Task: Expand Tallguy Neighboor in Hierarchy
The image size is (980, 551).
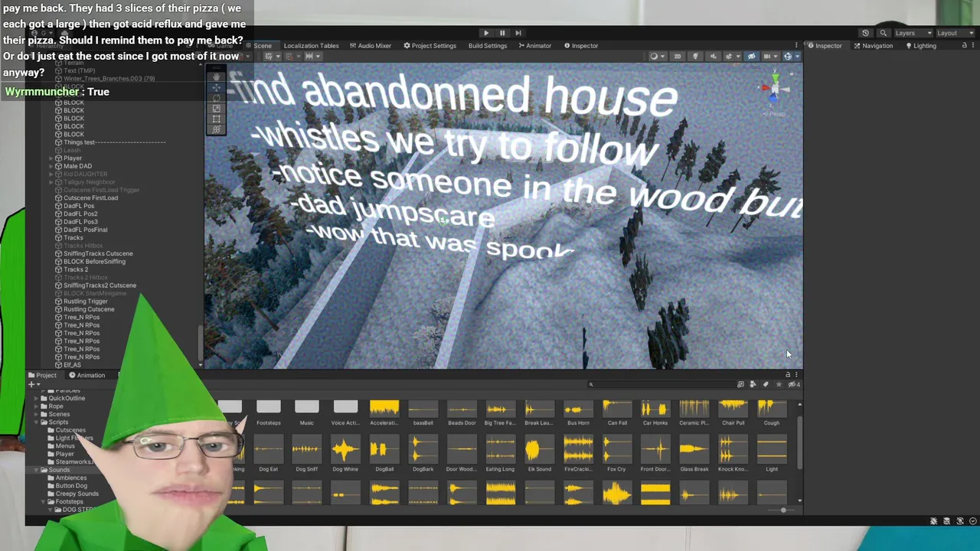Action: [51, 182]
